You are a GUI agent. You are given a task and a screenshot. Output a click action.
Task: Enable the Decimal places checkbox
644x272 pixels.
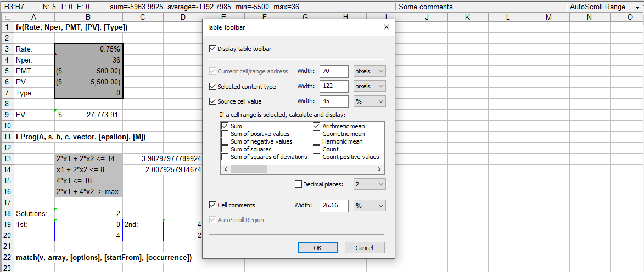click(x=299, y=184)
